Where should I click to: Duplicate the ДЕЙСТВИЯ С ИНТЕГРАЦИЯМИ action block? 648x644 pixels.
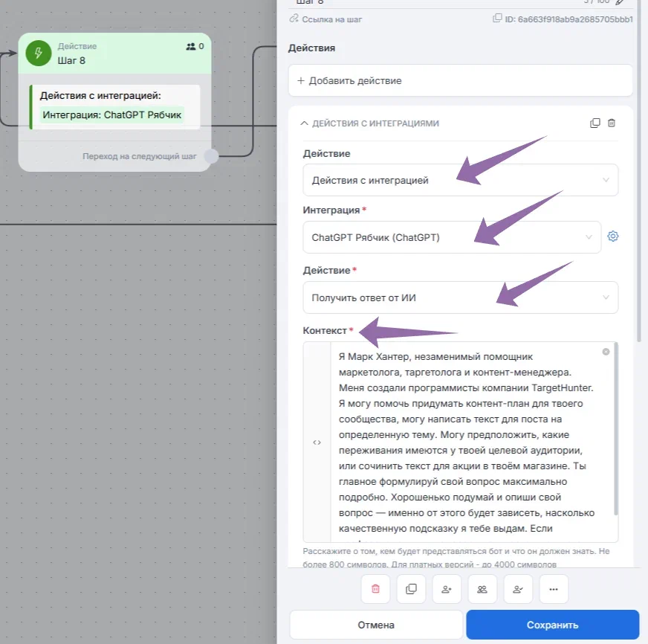tap(594, 123)
